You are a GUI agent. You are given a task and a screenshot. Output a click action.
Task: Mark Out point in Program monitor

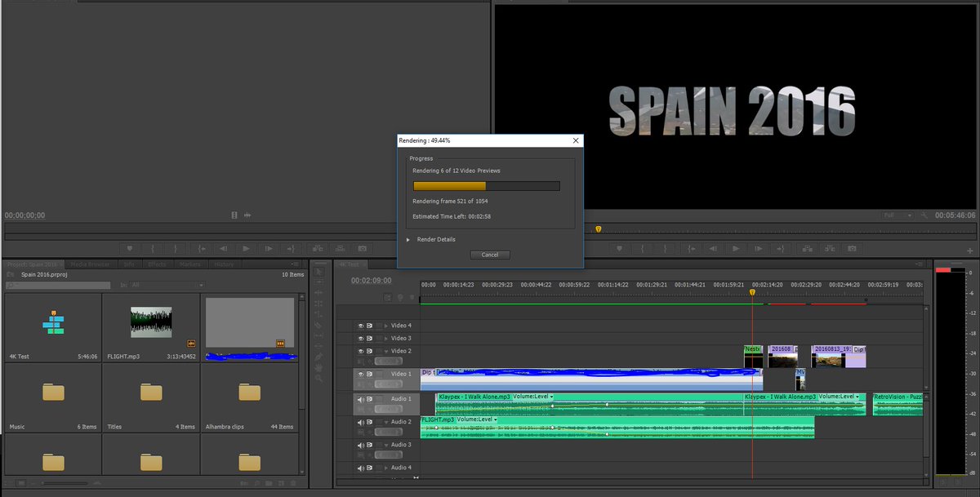coord(666,249)
